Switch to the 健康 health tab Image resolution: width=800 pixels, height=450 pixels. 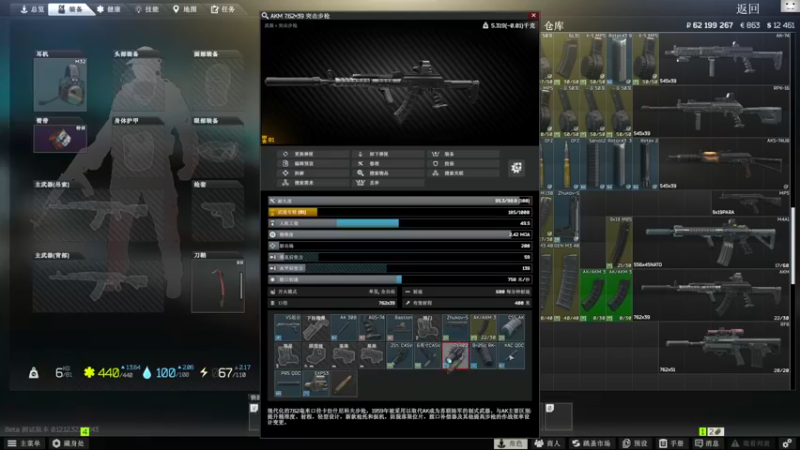[x=109, y=9]
